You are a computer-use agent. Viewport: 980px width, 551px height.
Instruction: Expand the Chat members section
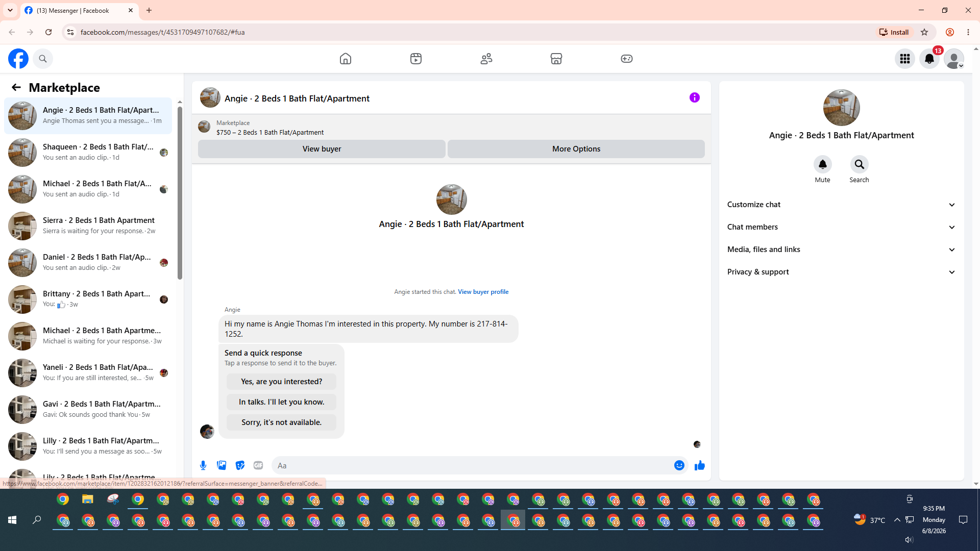(841, 227)
